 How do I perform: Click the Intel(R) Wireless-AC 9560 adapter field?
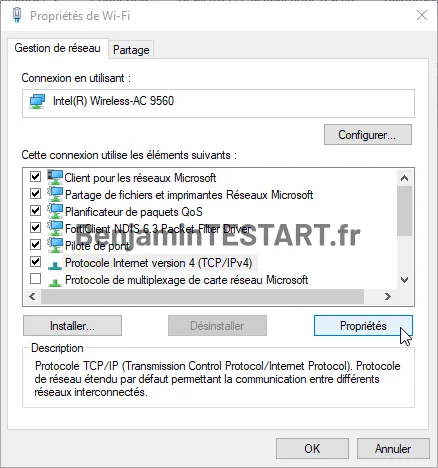218,103
